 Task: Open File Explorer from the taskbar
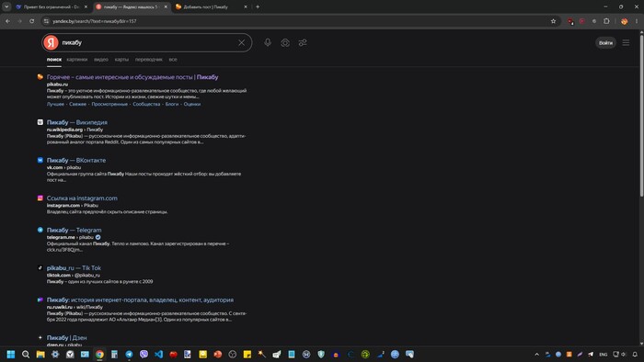pyautogui.click(x=40, y=355)
